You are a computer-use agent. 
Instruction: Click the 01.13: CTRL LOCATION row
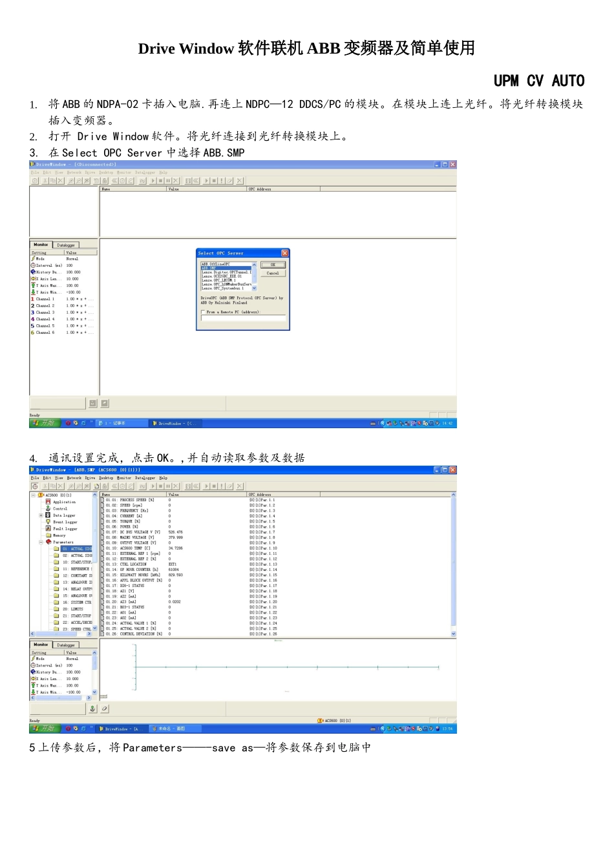point(277,564)
